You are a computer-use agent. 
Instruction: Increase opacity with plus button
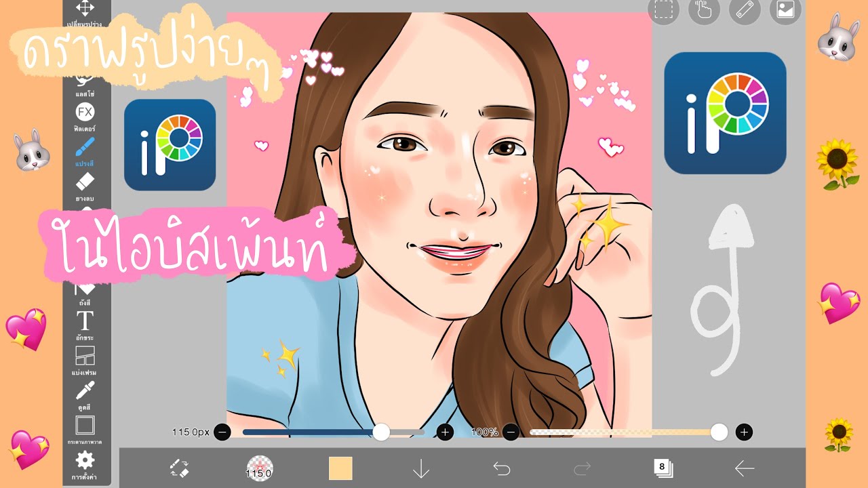click(744, 432)
